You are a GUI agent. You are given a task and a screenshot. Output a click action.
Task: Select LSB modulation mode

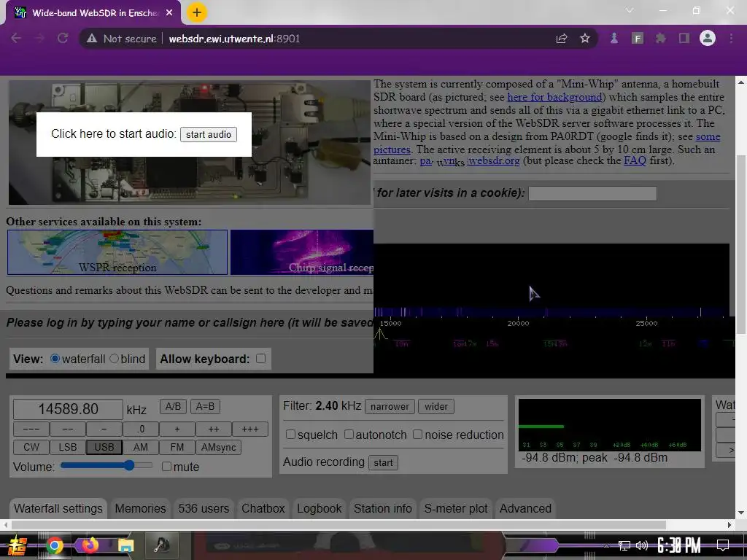pos(68,447)
